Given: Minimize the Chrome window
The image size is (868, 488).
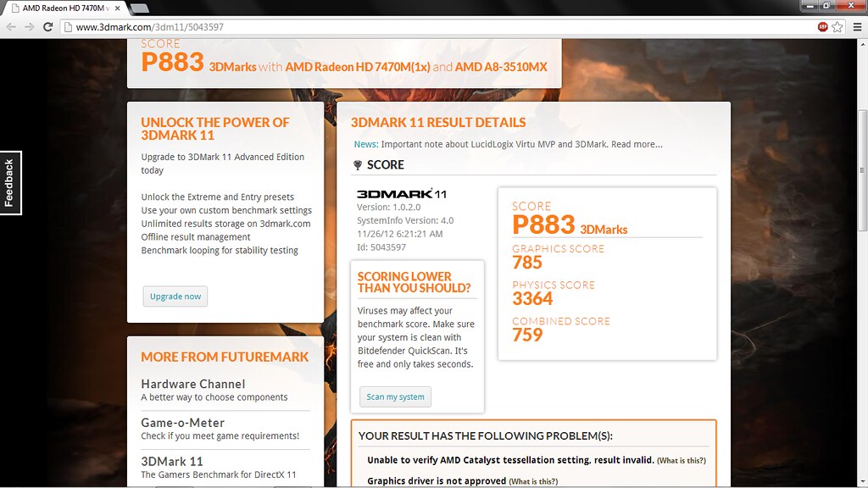Looking at the screenshot, I should 810,6.
